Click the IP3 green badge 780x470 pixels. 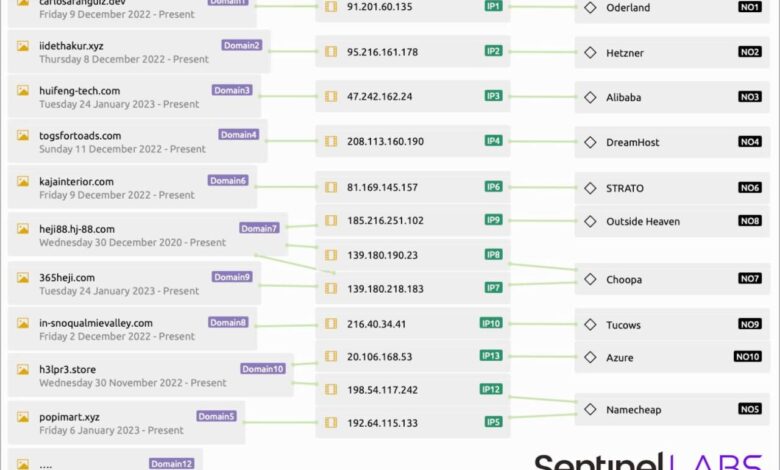493,96
